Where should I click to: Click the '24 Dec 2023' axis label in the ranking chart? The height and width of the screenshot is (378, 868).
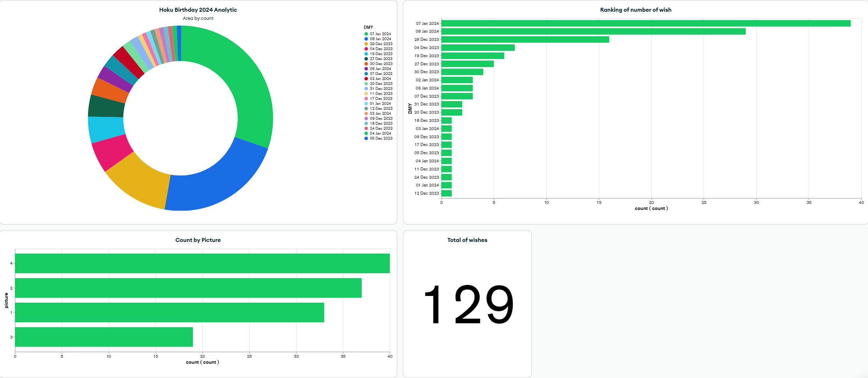pyautogui.click(x=427, y=177)
